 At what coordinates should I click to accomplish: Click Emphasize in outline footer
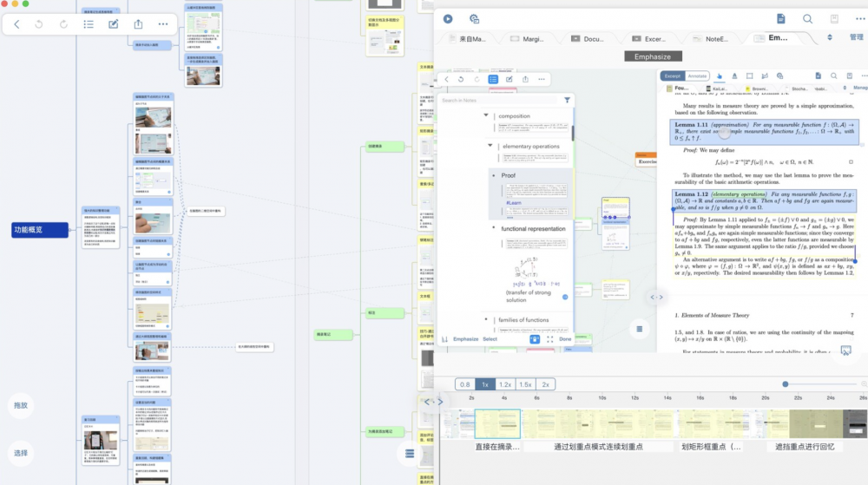(x=465, y=339)
